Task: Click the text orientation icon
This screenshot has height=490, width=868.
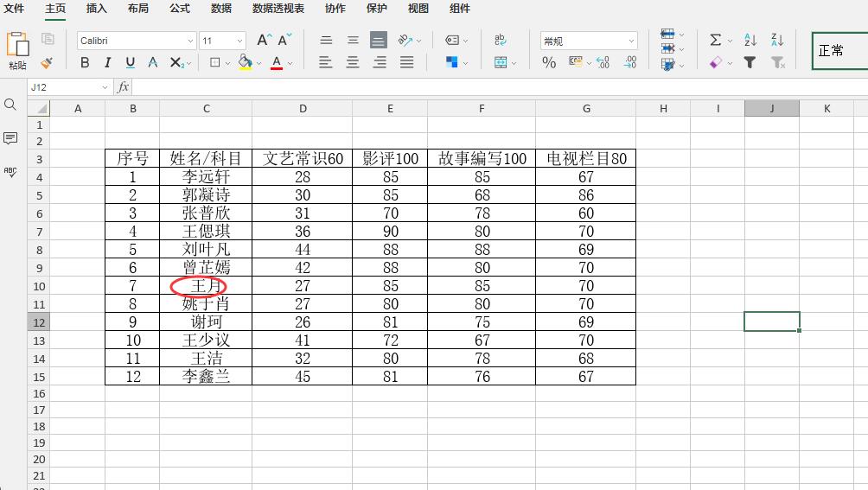Action: click(405, 40)
